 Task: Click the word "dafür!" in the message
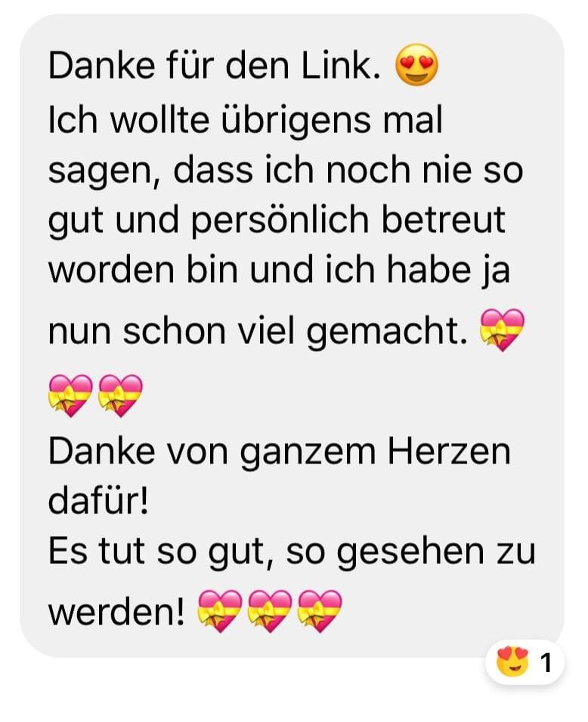point(98,501)
